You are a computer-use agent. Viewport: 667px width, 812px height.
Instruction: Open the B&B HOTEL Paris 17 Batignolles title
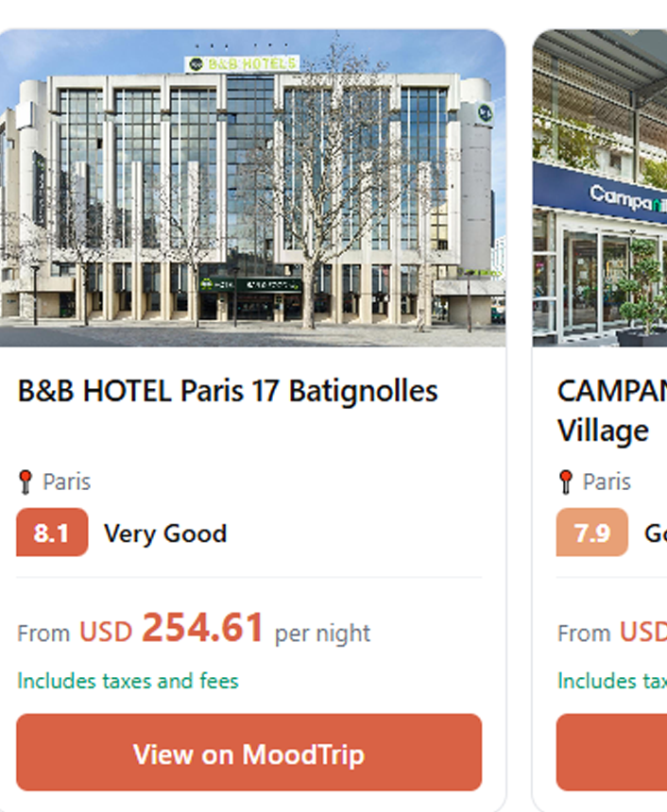[x=228, y=391]
